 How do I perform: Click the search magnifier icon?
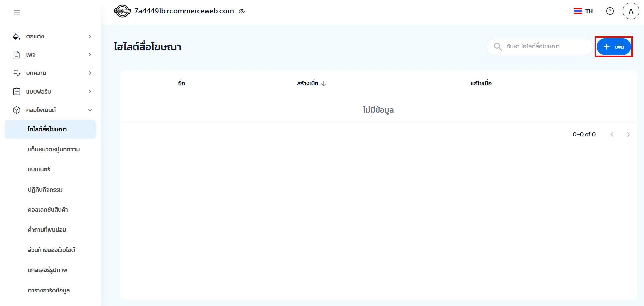[498, 47]
